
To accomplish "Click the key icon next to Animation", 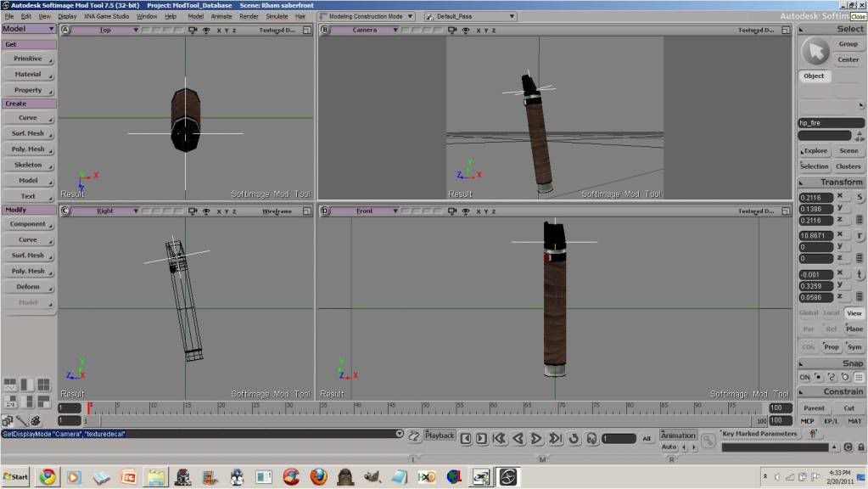I will (708, 441).
